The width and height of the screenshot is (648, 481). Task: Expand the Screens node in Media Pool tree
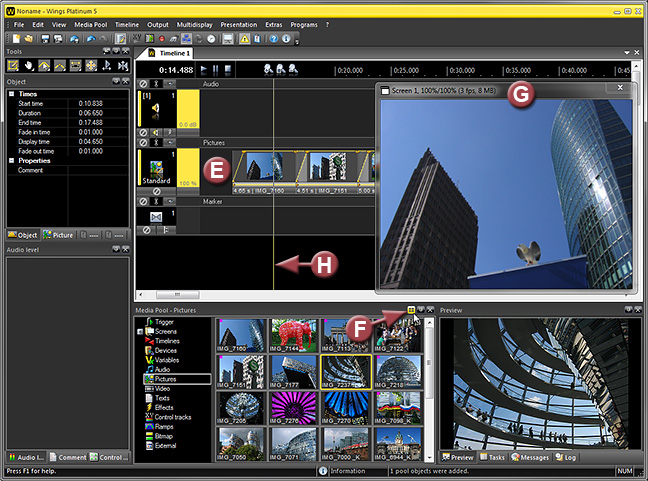pyautogui.click(x=140, y=331)
